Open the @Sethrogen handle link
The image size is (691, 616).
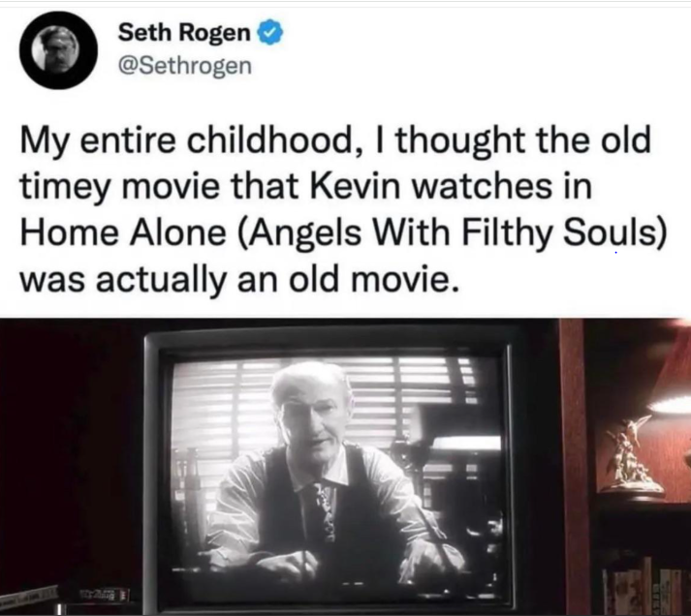[x=184, y=66]
